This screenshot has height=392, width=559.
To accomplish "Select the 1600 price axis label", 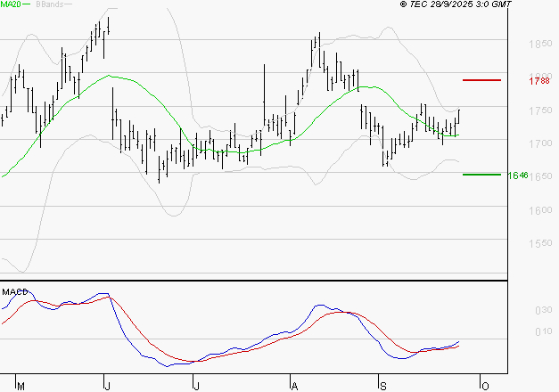I will [x=539, y=211].
